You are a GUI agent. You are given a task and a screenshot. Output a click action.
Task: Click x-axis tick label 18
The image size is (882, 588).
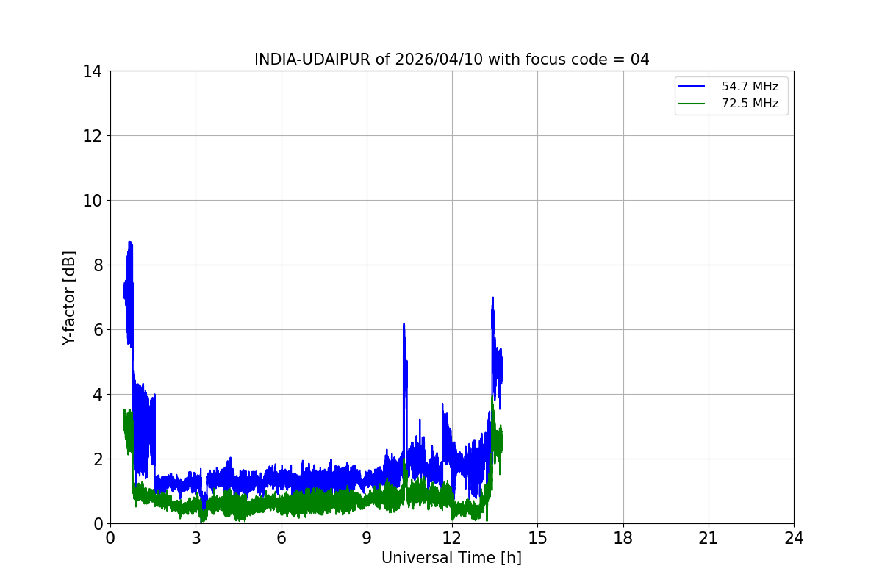[623, 538]
